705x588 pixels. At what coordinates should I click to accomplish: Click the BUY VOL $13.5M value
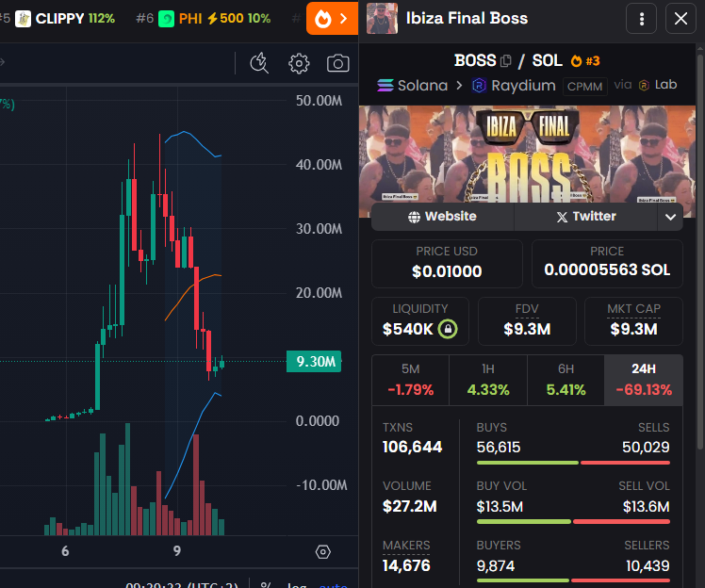[x=500, y=507]
